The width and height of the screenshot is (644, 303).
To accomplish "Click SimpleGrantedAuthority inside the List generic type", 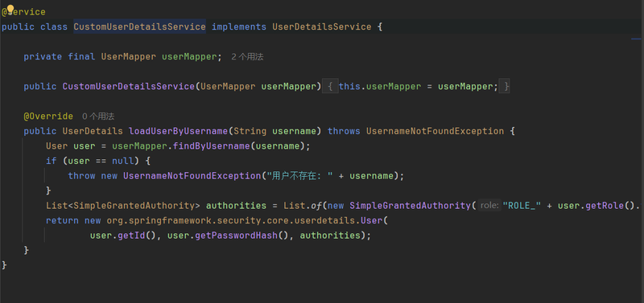I will 134,206.
